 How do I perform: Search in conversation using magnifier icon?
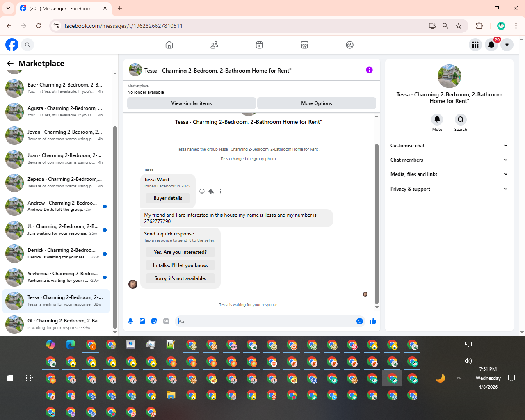click(x=461, y=119)
